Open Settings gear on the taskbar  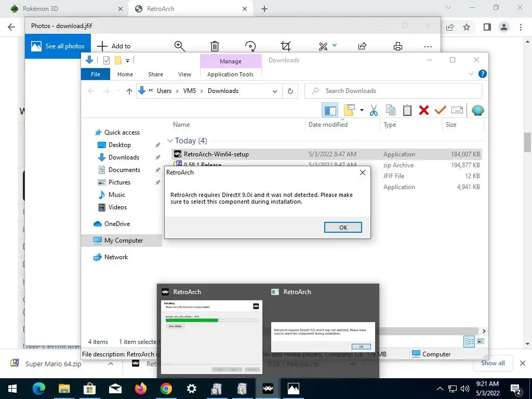point(191,389)
